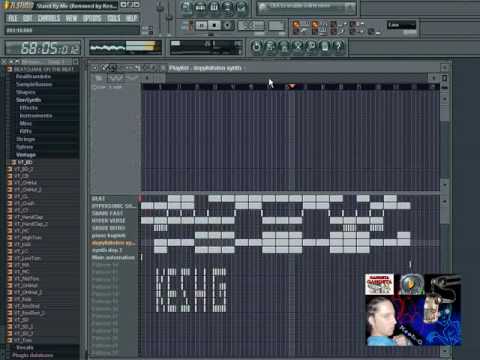Select the BEAT pattern row
Screen dimensions: 480x360
click(x=114, y=199)
